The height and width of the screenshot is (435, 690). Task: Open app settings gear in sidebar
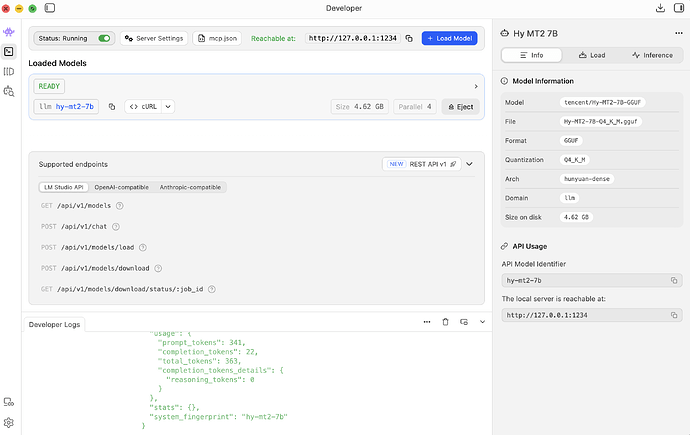(8, 423)
